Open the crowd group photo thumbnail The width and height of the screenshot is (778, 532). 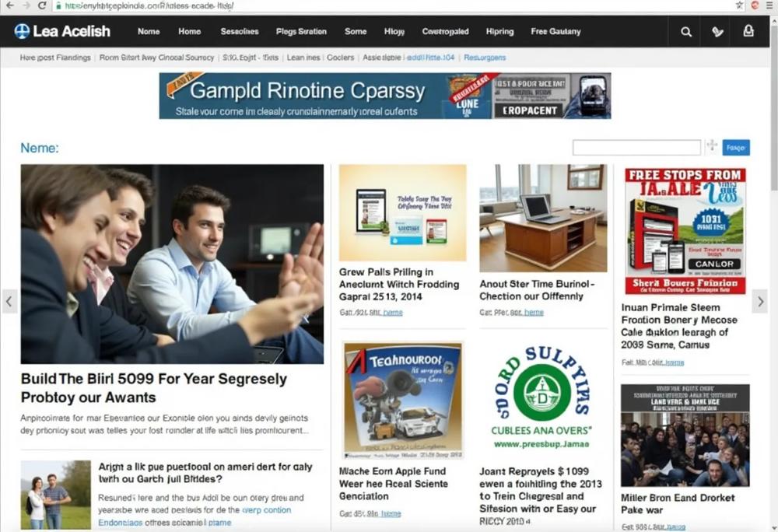coord(685,436)
